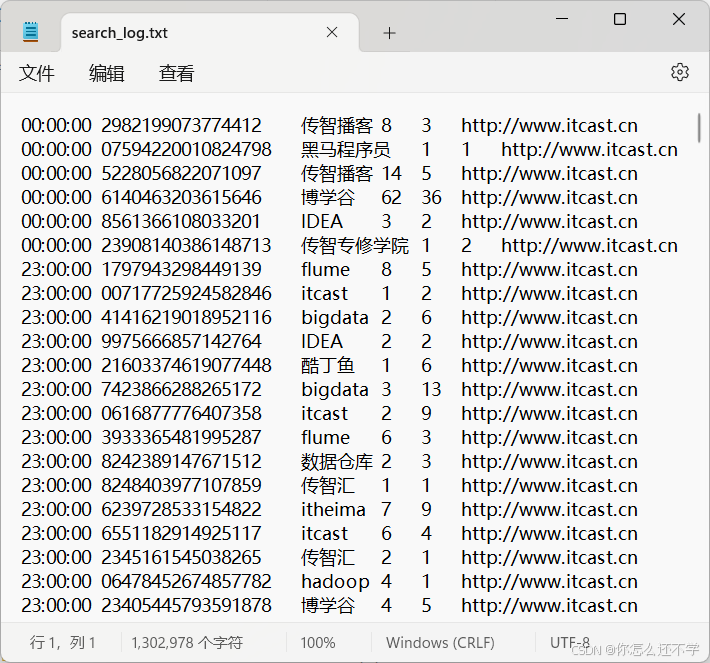Click user ID 07594220010824798
The height and width of the screenshot is (663, 710).
pyautogui.click(x=186, y=149)
